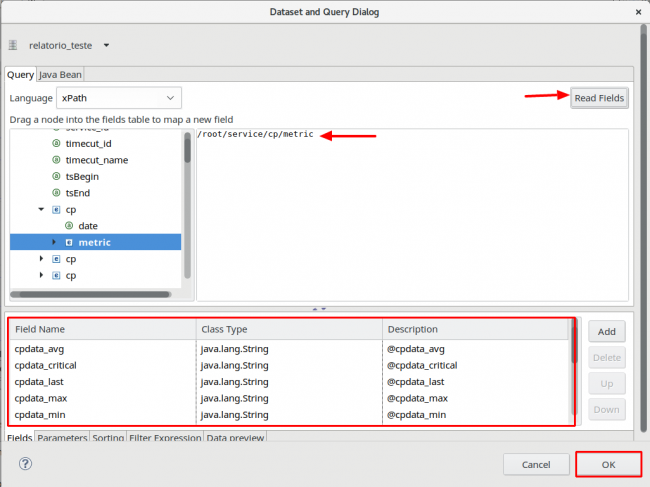Click the relatorio_teste dataset icon
Screen dimensions: 650x487
click(13, 45)
